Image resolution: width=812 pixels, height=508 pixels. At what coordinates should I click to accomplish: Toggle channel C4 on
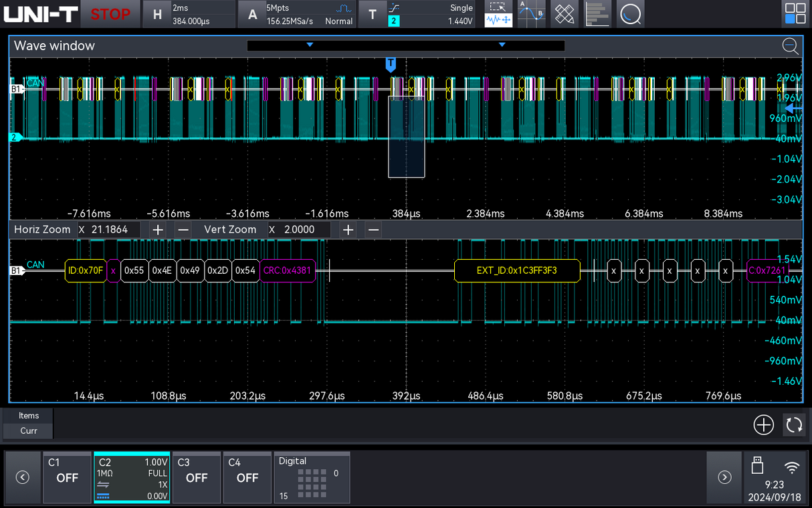247,477
